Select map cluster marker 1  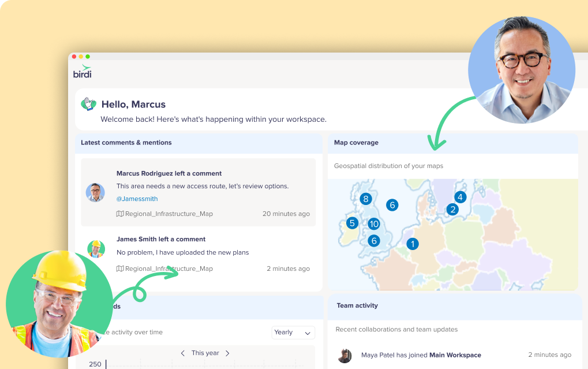(x=413, y=244)
